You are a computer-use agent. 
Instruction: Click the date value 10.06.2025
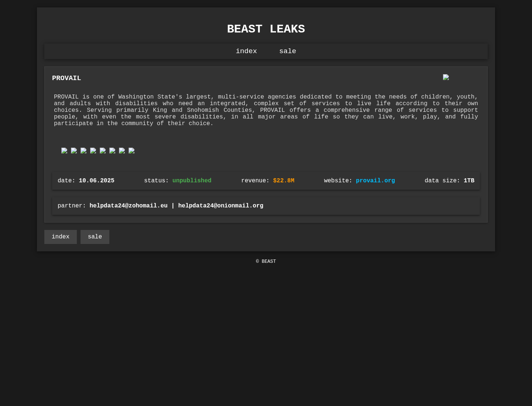click(96, 181)
